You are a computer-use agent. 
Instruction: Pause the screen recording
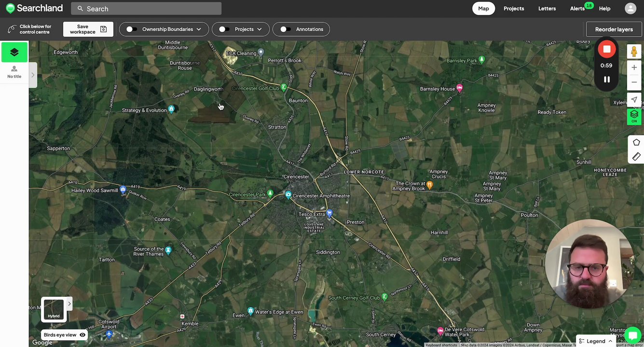coord(607,79)
